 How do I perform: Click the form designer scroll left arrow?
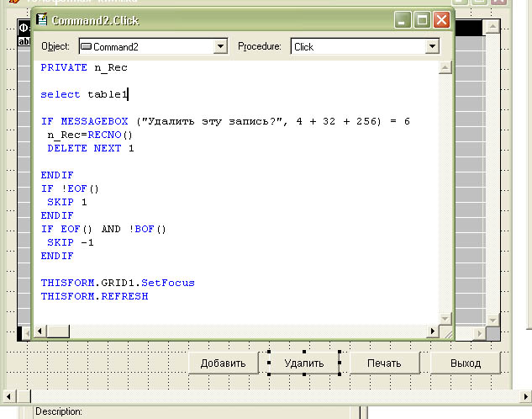[x=8, y=396]
